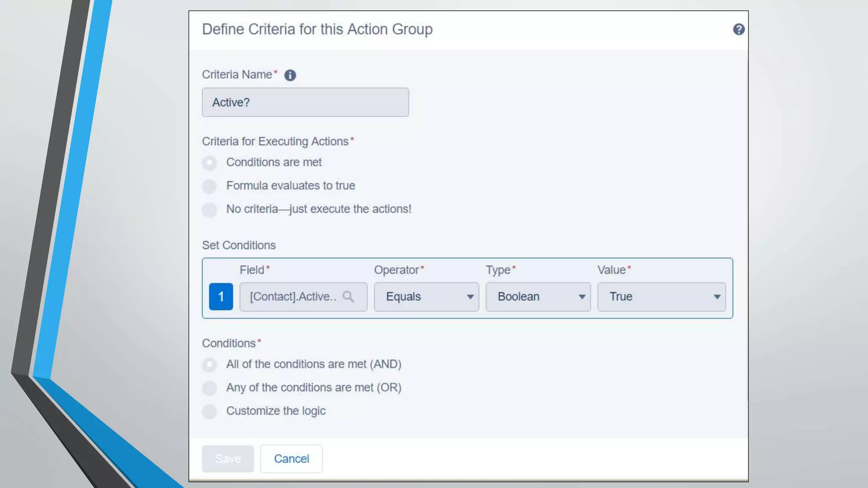Image resolution: width=868 pixels, height=488 pixels.
Task: Click the help question mark icon
Action: click(x=739, y=29)
